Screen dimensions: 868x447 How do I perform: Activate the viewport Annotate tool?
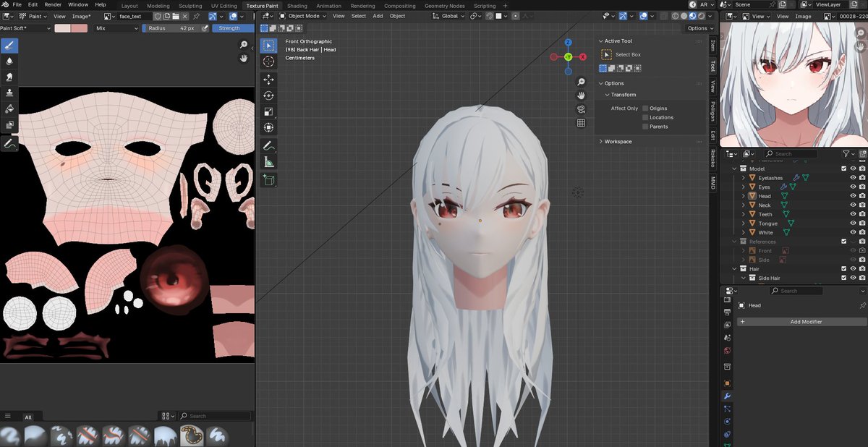tap(268, 145)
